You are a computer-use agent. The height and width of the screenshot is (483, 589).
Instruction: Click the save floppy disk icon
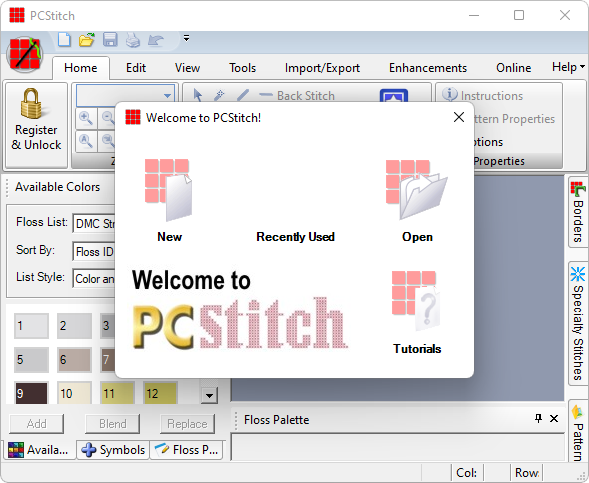coord(110,39)
